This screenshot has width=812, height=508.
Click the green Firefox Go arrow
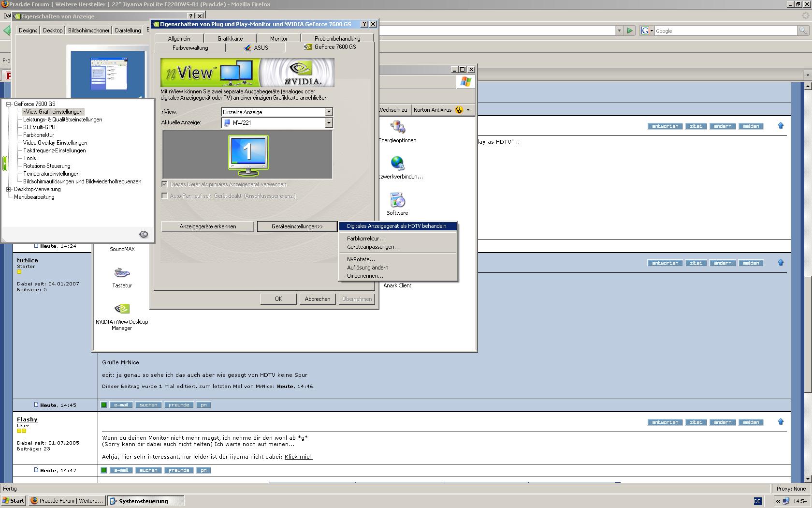point(630,30)
